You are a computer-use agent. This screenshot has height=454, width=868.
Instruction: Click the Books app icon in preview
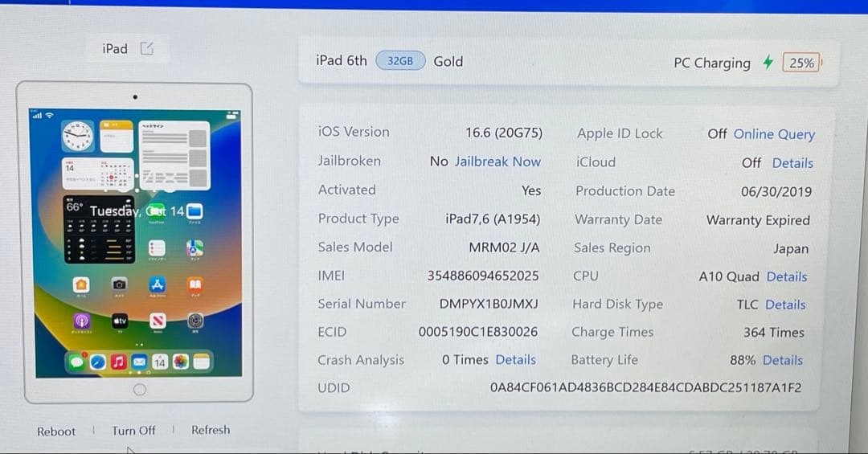tap(194, 284)
